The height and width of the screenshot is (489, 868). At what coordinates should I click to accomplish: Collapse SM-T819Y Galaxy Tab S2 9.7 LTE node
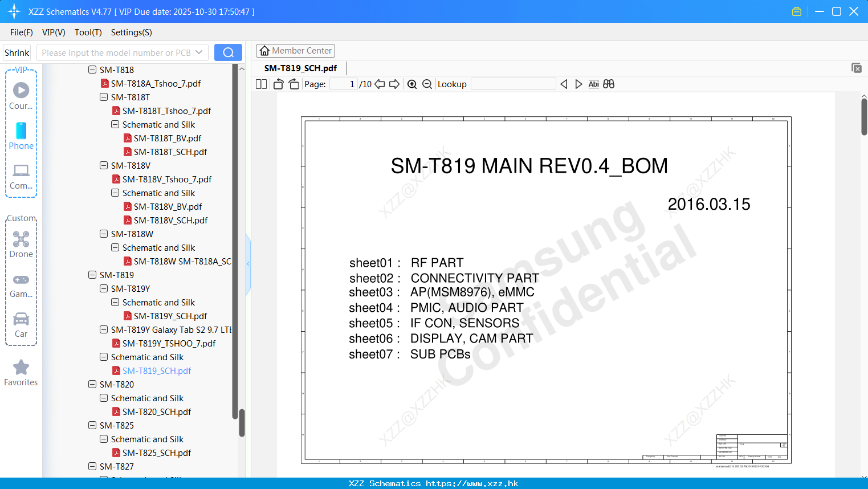click(104, 329)
